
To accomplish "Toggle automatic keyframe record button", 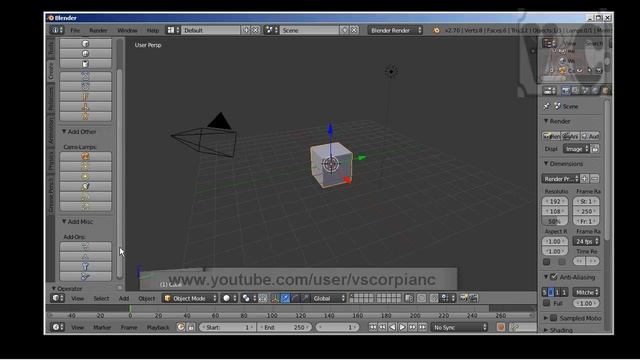I will [501, 327].
